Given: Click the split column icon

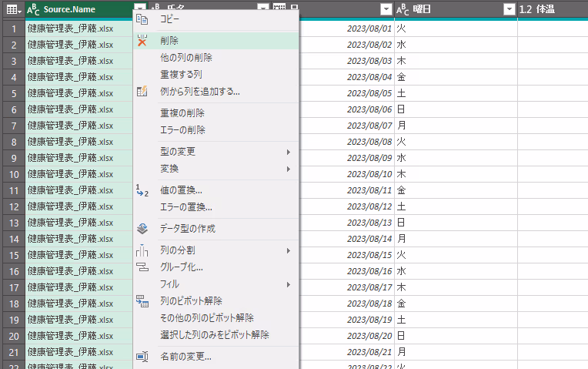Looking at the screenshot, I should [142, 250].
